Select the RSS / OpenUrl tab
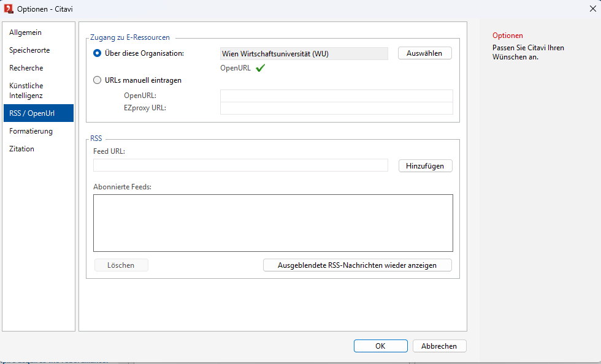The height and width of the screenshot is (364, 601). click(x=32, y=113)
